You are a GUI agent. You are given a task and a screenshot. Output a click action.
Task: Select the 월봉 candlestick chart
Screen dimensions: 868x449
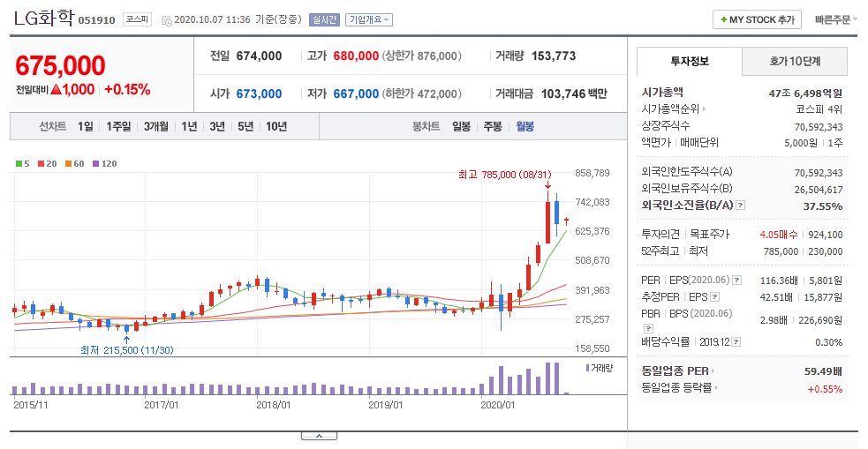click(x=525, y=127)
